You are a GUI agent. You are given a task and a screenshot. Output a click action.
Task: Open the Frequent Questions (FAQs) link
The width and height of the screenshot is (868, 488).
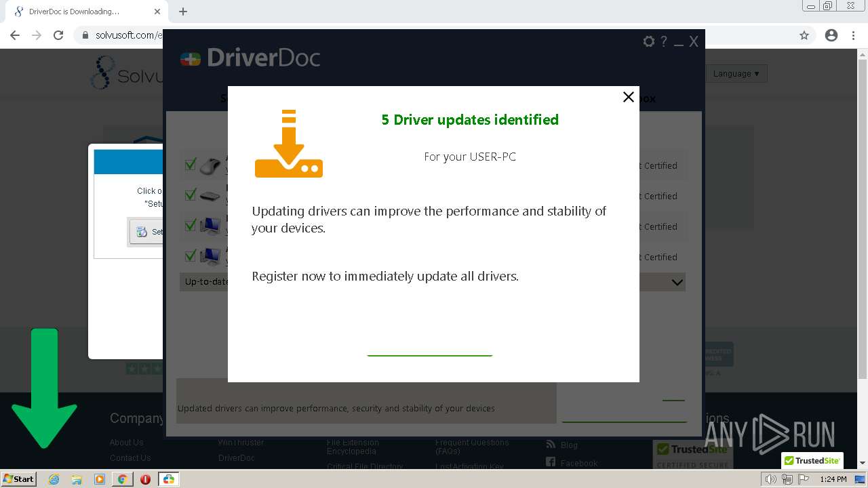point(472,447)
